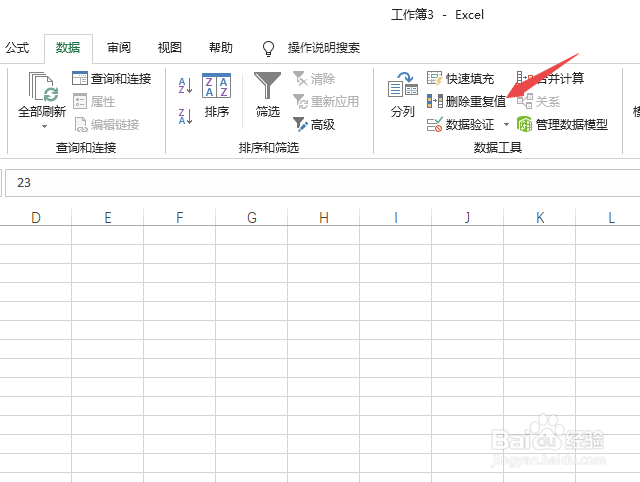640x482 pixels.
Task: Sort ascending A to Z
Action: [x=185, y=86]
